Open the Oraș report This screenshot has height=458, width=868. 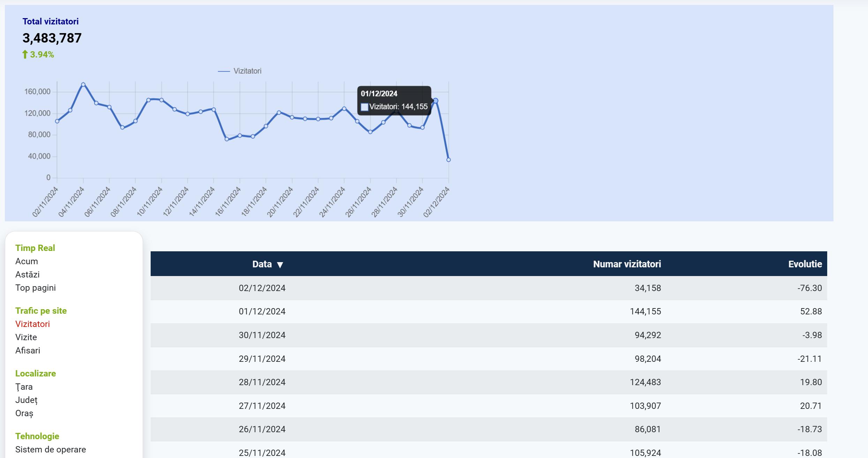[x=24, y=413]
